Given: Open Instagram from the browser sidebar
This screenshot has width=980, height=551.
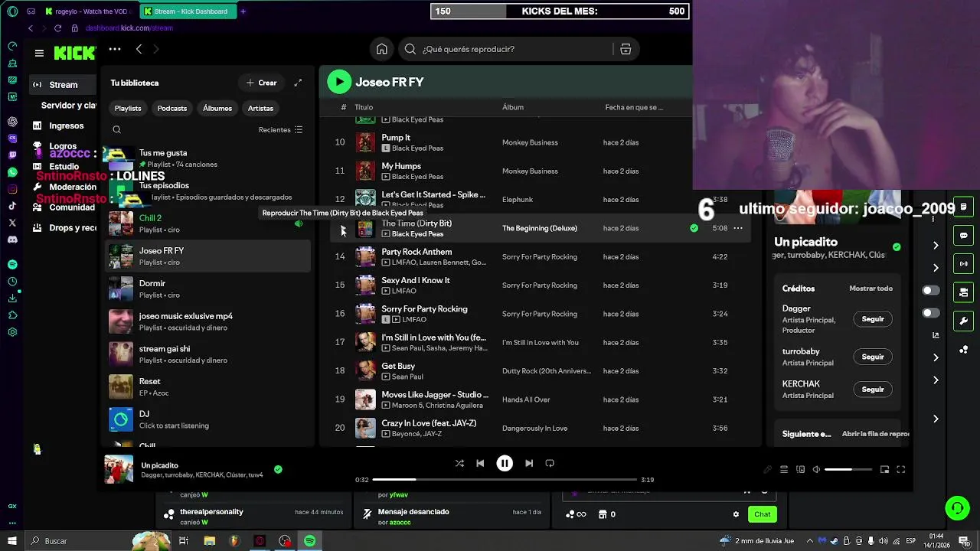Looking at the screenshot, I should (x=12, y=189).
